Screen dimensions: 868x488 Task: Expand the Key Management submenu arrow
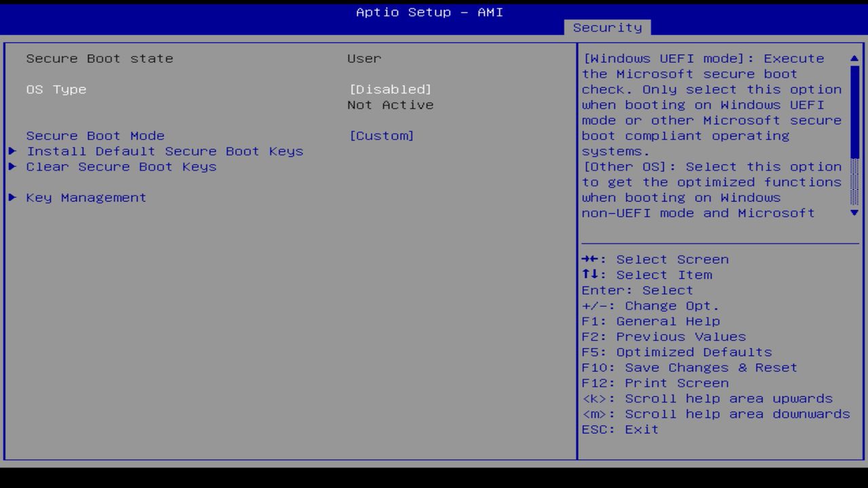click(x=12, y=197)
